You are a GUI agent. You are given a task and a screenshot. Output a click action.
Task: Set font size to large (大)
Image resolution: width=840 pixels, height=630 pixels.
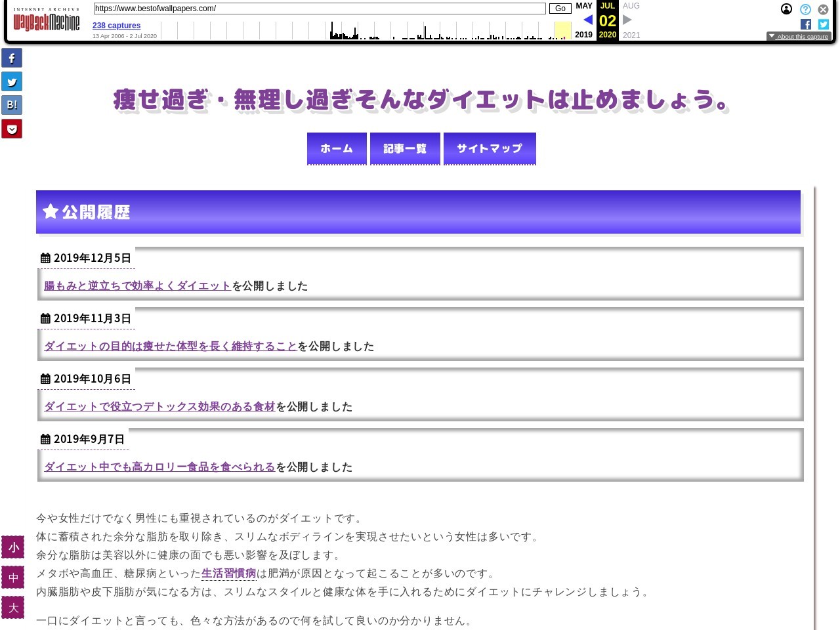(13, 608)
